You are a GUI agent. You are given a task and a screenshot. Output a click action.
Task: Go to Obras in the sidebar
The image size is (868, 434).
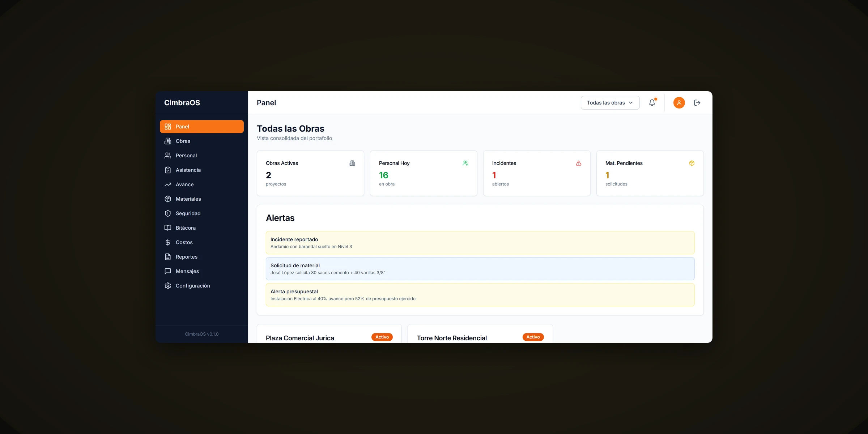202,141
